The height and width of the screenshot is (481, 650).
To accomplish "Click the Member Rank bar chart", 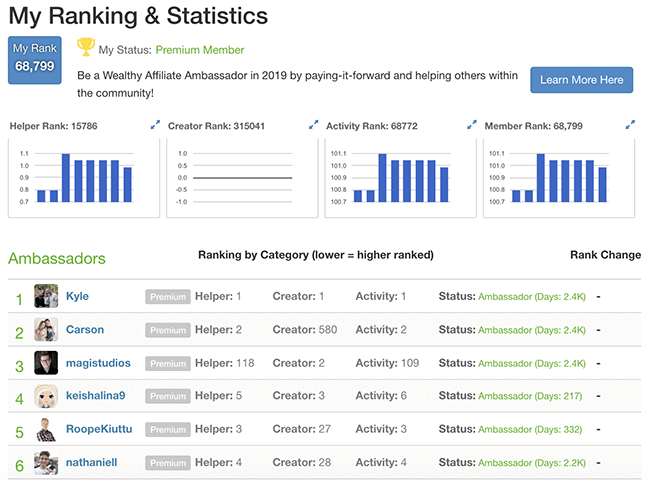I will (x=559, y=178).
